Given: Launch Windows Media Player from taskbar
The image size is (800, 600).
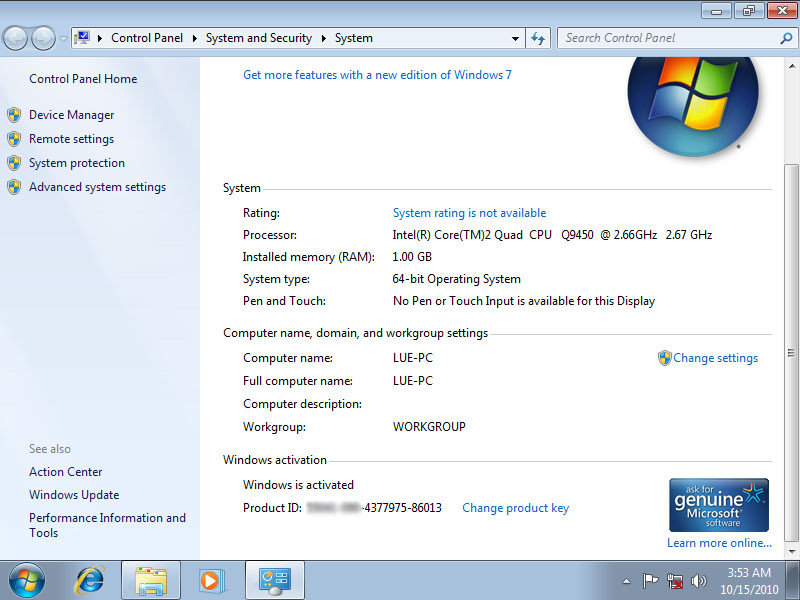Looking at the screenshot, I should pyautogui.click(x=211, y=581).
